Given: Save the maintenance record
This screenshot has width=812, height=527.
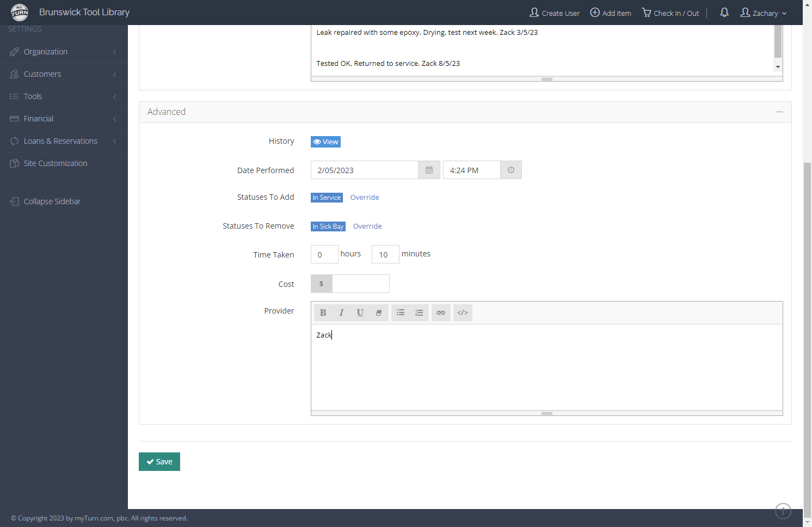Looking at the screenshot, I should pyautogui.click(x=159, y=462).
